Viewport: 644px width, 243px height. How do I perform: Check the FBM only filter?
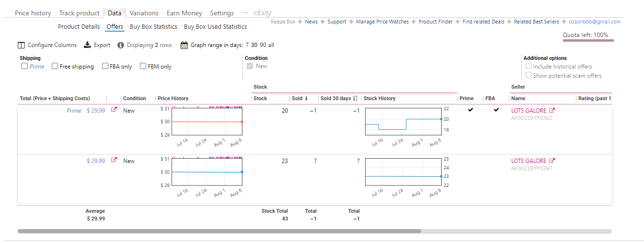(143, 66)
